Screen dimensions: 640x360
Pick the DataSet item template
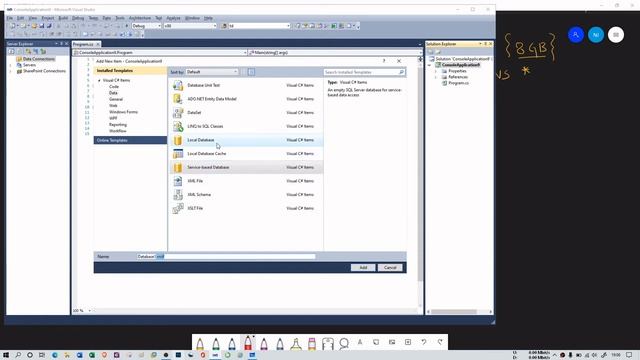coord(246,113)
